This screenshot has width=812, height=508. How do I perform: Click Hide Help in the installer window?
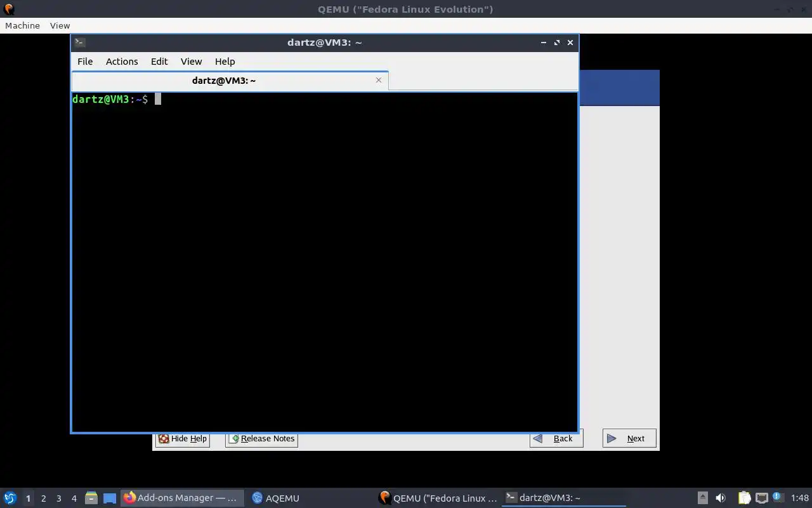pos(183,438)
